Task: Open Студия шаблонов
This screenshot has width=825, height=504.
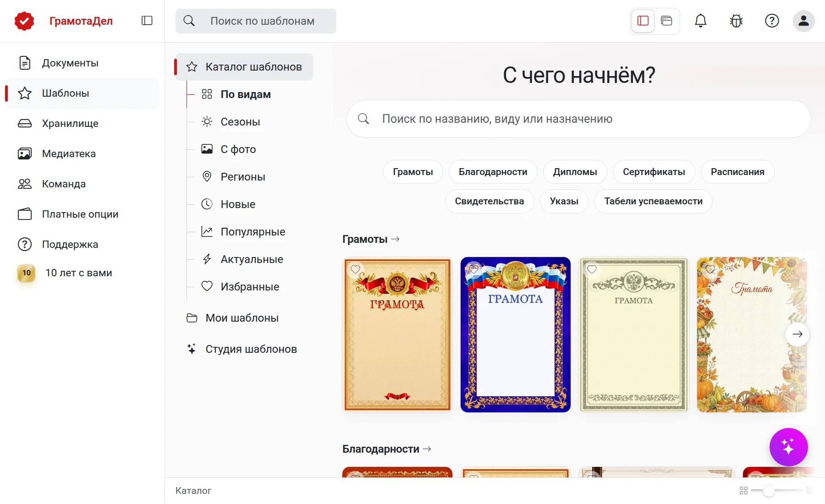Action: coord(244,349)
